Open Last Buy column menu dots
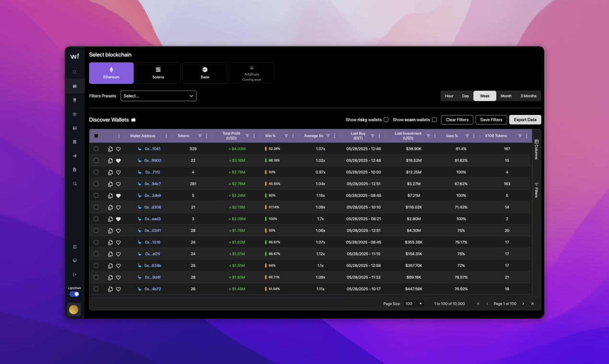The height and width of the screenshot is (364, 609). [379, 136]
